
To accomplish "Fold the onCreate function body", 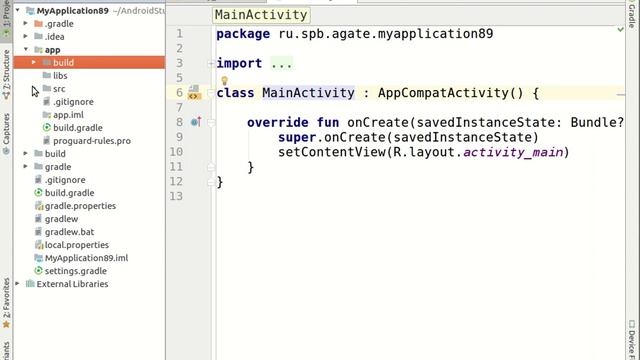I will click(211, 122).
